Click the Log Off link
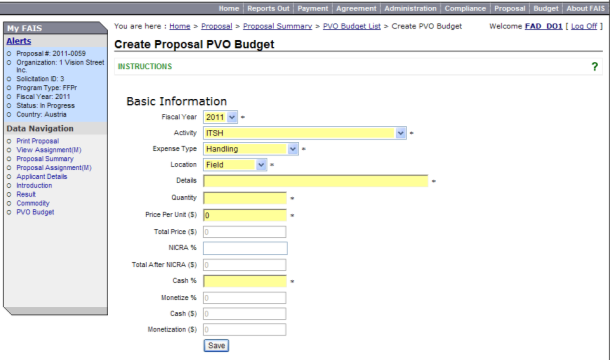The image size is (610, 360). (x=584, y=26)
